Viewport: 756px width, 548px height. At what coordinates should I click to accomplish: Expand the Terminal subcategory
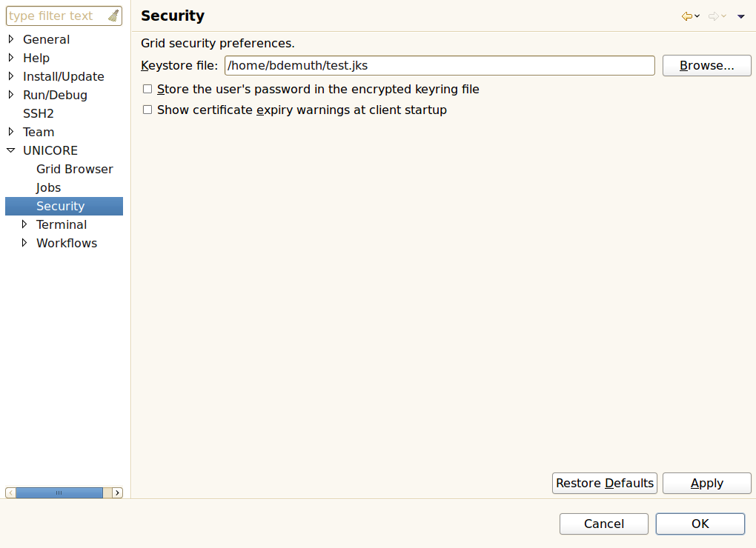click(24, 224)
